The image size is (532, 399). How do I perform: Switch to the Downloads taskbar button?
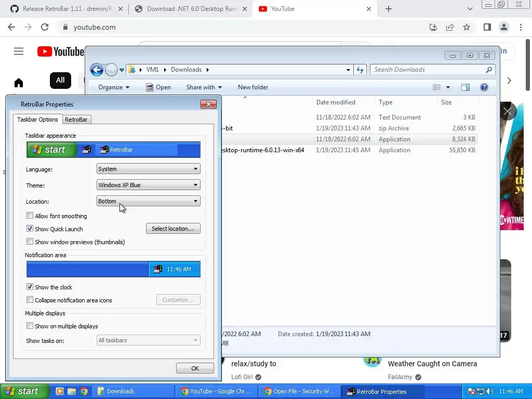pos(133,391)
